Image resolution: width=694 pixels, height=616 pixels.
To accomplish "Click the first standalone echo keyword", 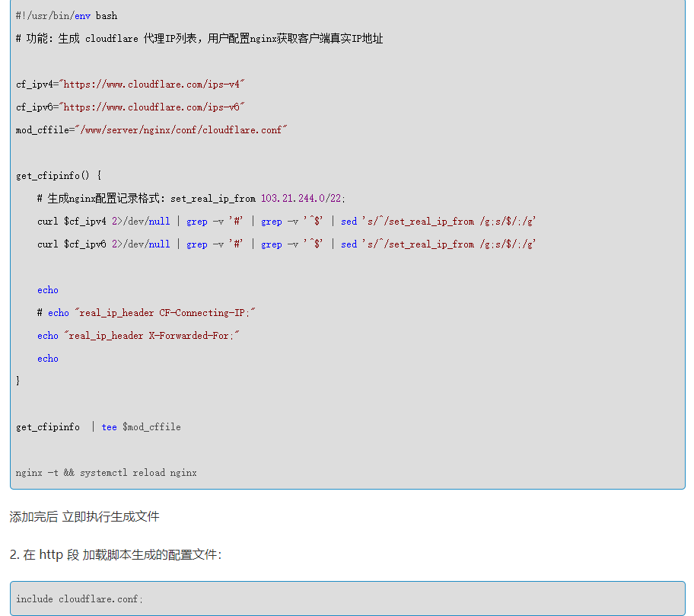I will [x=48, y=289].
